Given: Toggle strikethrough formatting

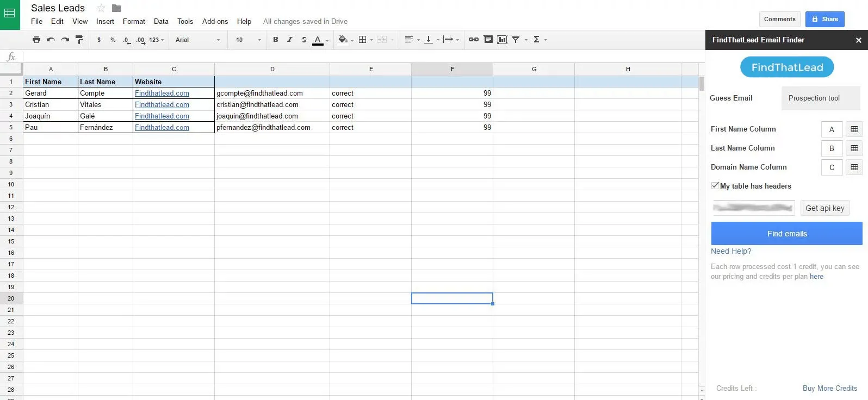Looking at the screenshot, I should coord(303,40).
